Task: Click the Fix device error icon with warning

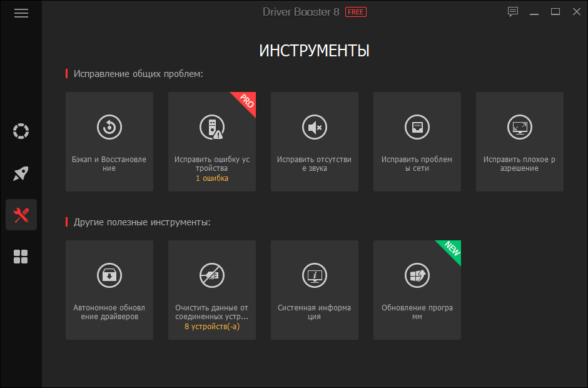Action: point(212,127)
